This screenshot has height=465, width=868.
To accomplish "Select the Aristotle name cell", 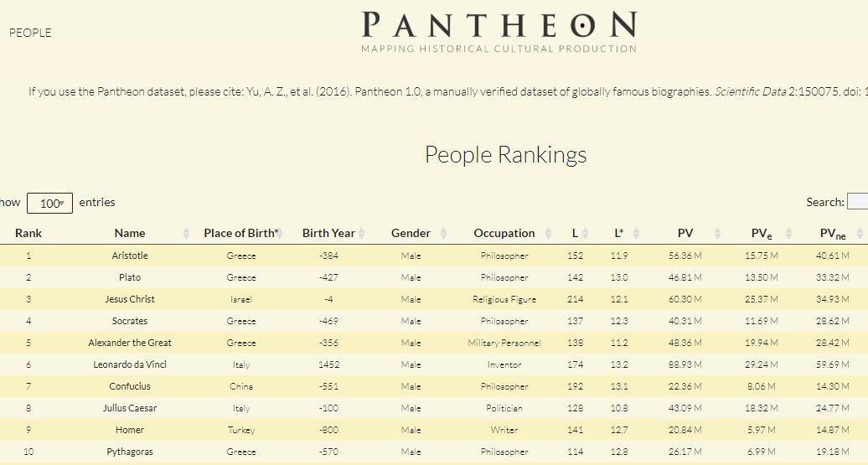I will [130, 256].
